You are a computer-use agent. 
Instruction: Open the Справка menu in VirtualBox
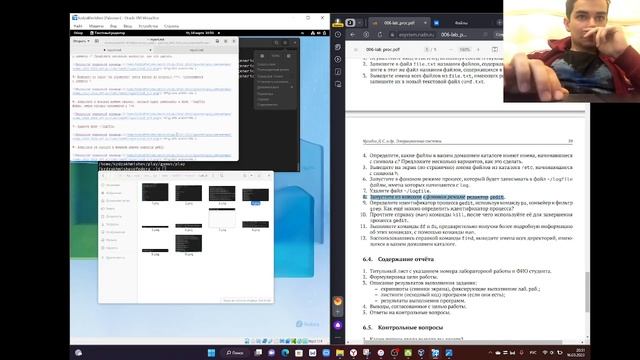click(171, 26)
